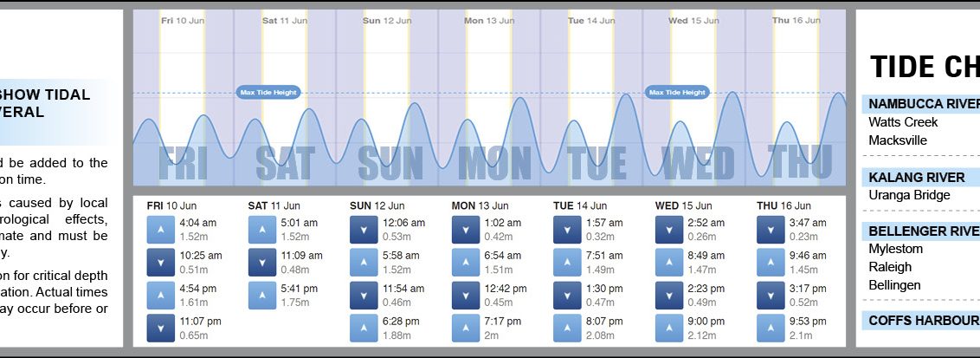Click the high tide arrow icon at 4:04 am Friday
The height and width of the screenshot is (358, 980).
(x=160, y=230)
